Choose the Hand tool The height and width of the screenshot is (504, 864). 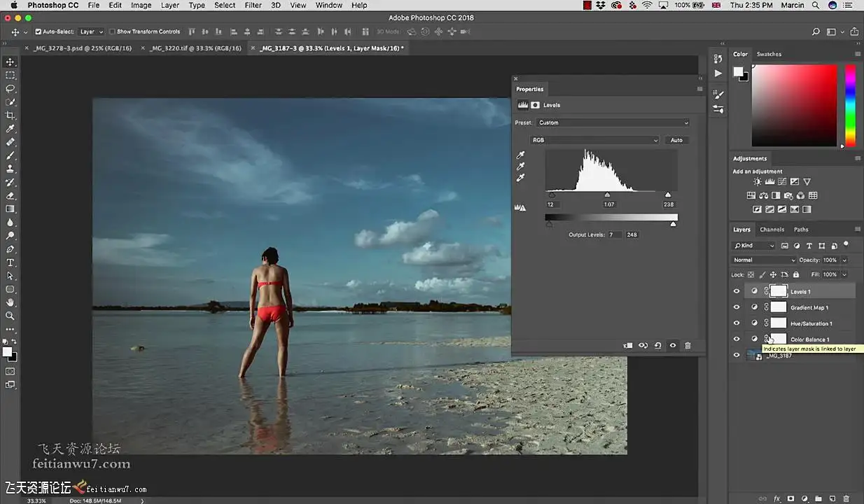click(x=10, y=302)
